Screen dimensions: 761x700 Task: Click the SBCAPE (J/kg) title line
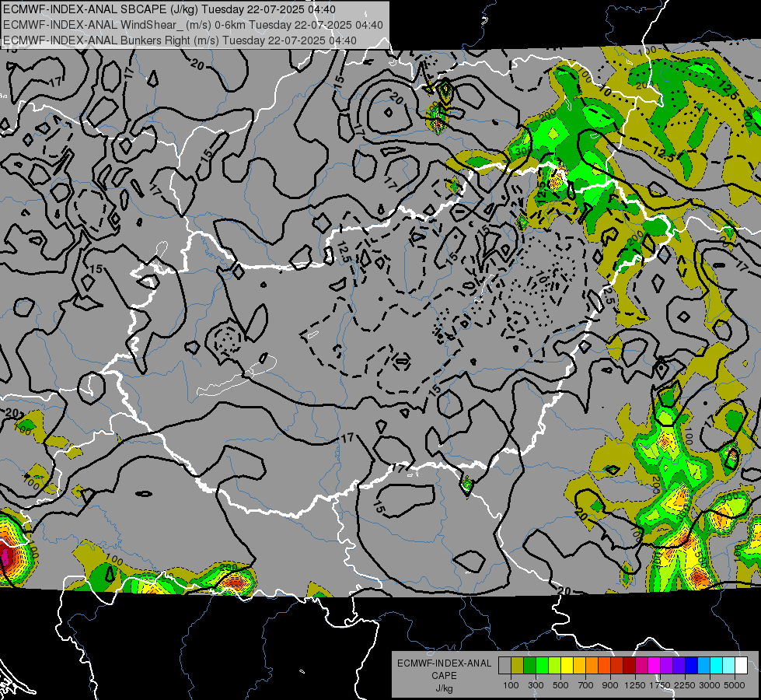click(169, 9)
